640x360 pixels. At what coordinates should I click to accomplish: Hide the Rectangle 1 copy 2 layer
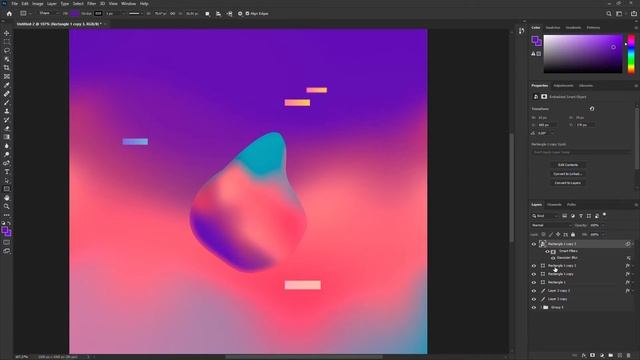coord(533,266)
